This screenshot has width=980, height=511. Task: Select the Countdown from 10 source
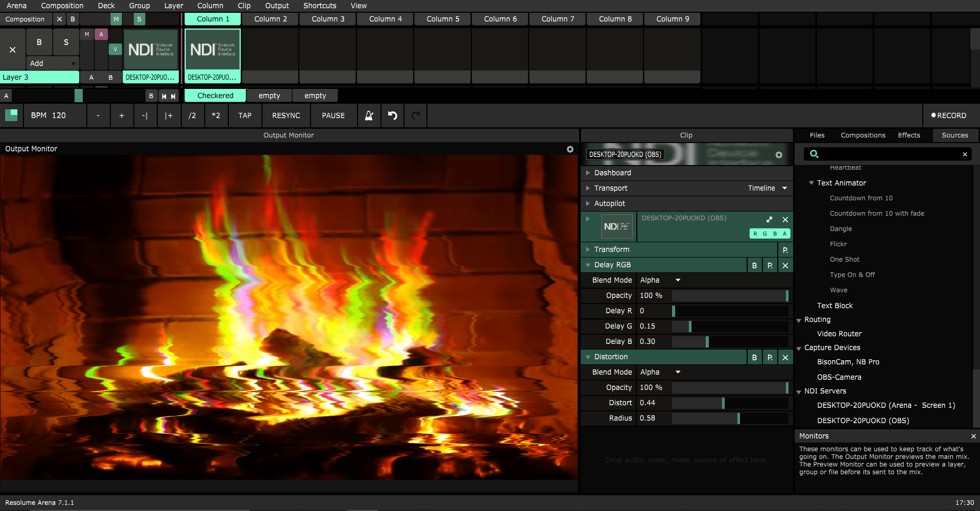(x=861, y=198)
